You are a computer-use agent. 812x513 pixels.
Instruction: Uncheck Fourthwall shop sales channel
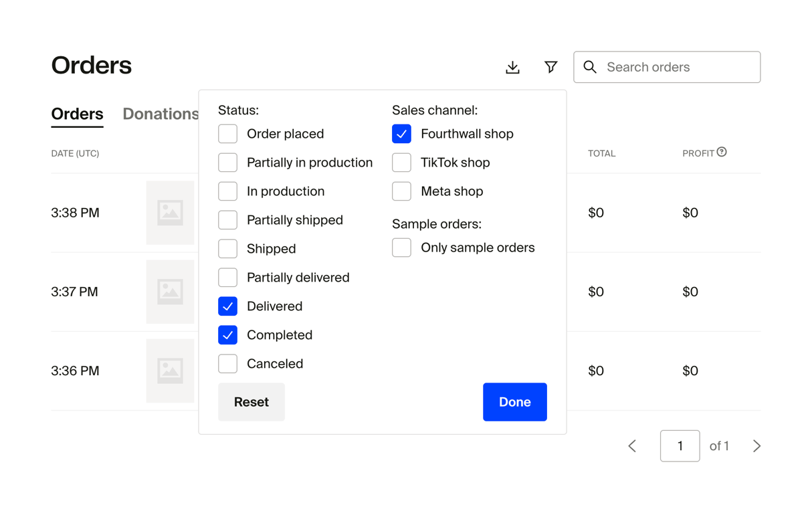pyautogui.click(x=401, y=134)
